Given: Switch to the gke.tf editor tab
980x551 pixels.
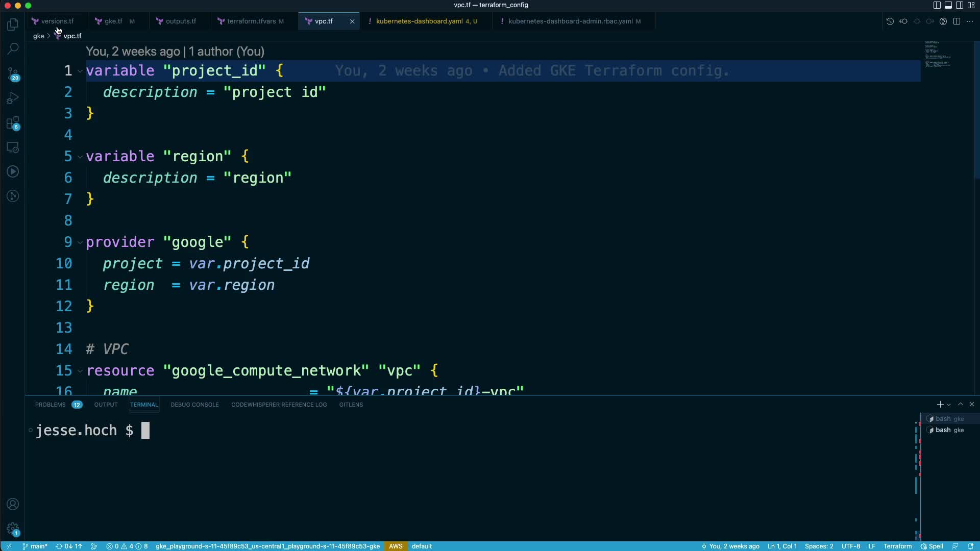Looking at the screenshot, I should [x=113, y=21].
